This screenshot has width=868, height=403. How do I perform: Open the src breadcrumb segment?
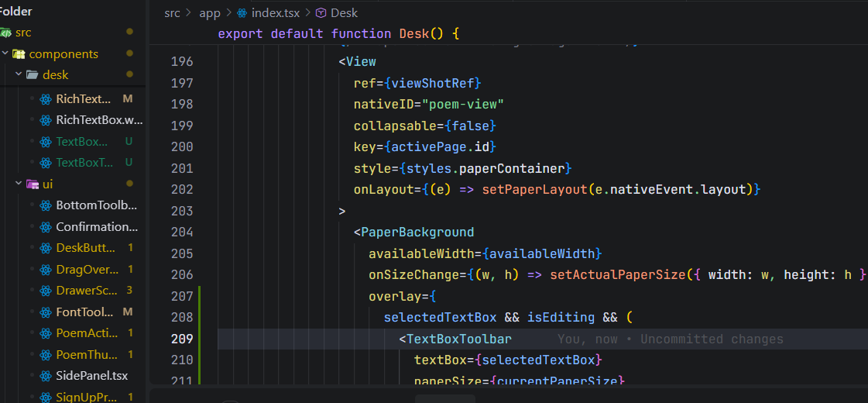(x=172, y=12)
